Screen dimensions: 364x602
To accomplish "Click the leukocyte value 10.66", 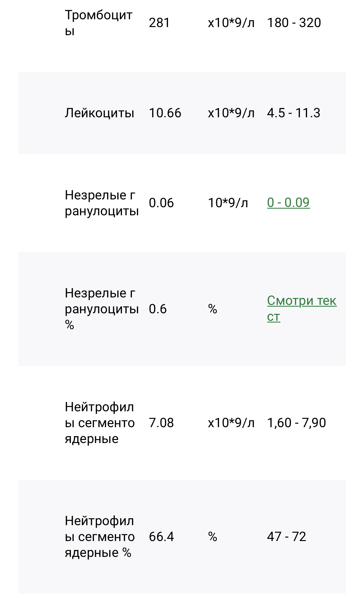I will pos(165,113).
